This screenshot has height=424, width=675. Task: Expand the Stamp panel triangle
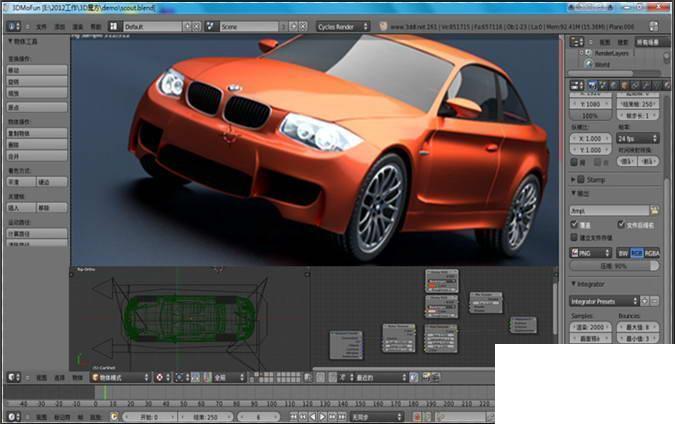click(x=573, y=180)
